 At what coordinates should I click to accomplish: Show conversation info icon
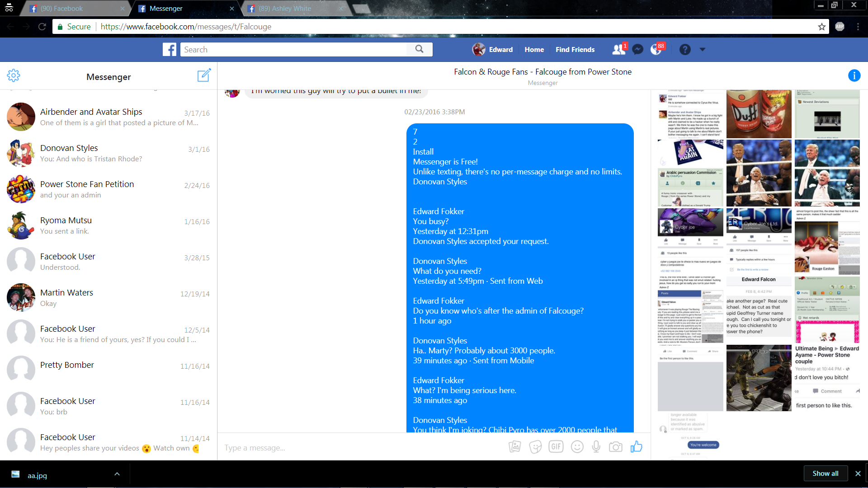854,75
